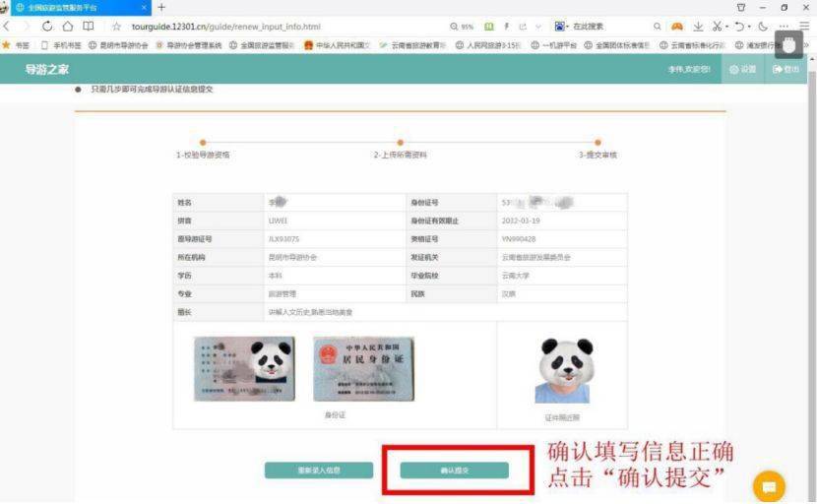Click the scrollbar up arrow

pos(812,60)
